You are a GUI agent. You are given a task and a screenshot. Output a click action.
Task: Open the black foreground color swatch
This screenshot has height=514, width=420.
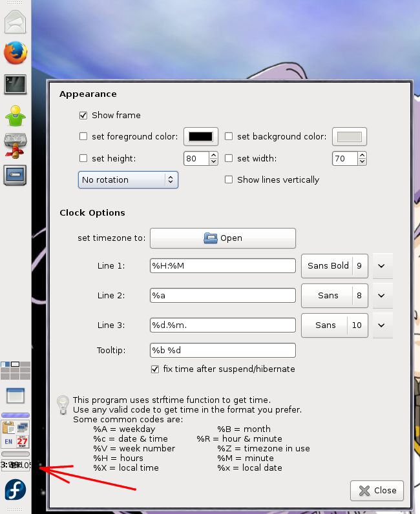click(x=200, y=137)
